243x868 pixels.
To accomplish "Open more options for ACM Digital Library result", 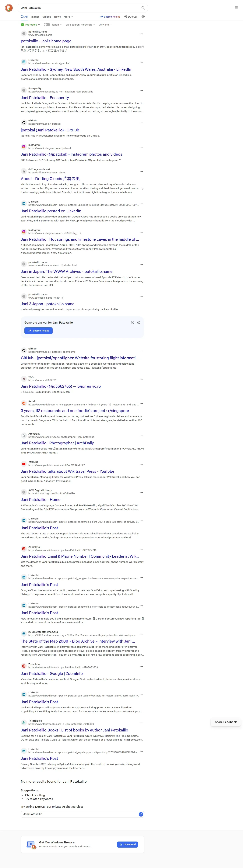I will pyautogui.click(x=141, y=492).
